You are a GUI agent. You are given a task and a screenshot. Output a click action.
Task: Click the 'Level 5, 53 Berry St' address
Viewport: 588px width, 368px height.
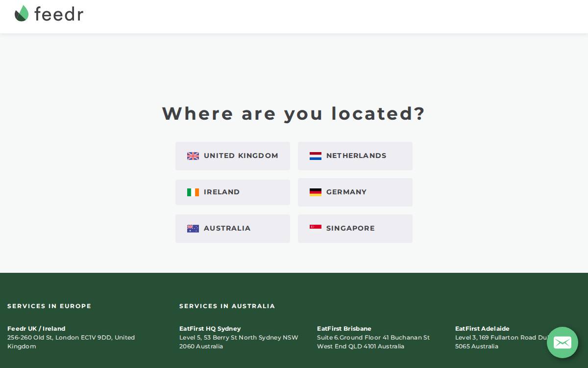(x=239, y=342)
